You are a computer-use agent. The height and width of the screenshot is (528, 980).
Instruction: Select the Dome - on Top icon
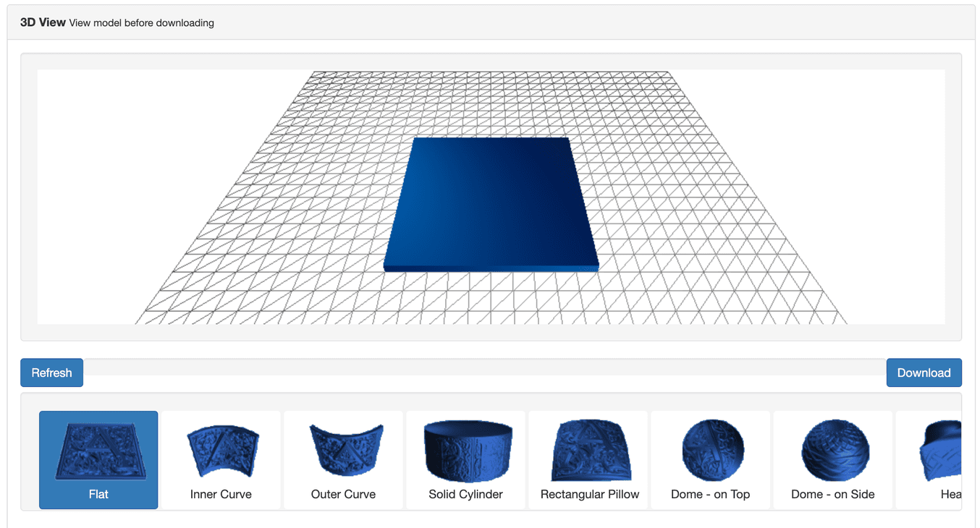click(x=711, y=450)
